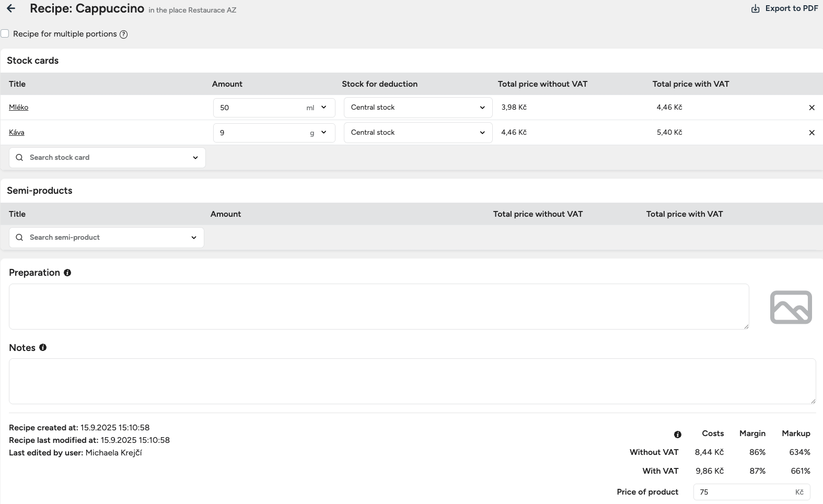823x504 pixels.
Task: Enable Recipe for multiple portions checkbox
Action: point(5,34)
